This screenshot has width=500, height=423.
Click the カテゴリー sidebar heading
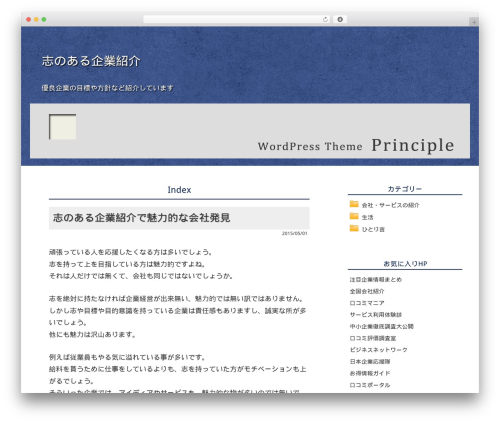(405, 189)
